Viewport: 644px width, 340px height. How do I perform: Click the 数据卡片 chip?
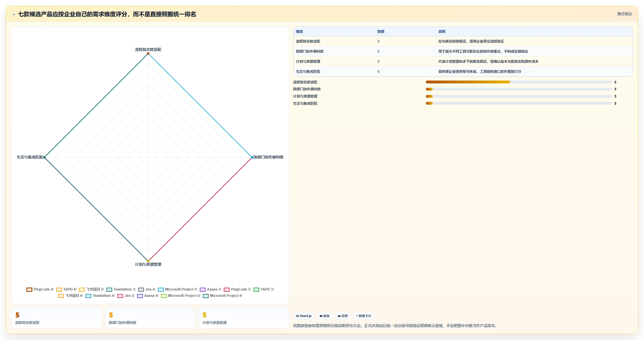(364, 316)
